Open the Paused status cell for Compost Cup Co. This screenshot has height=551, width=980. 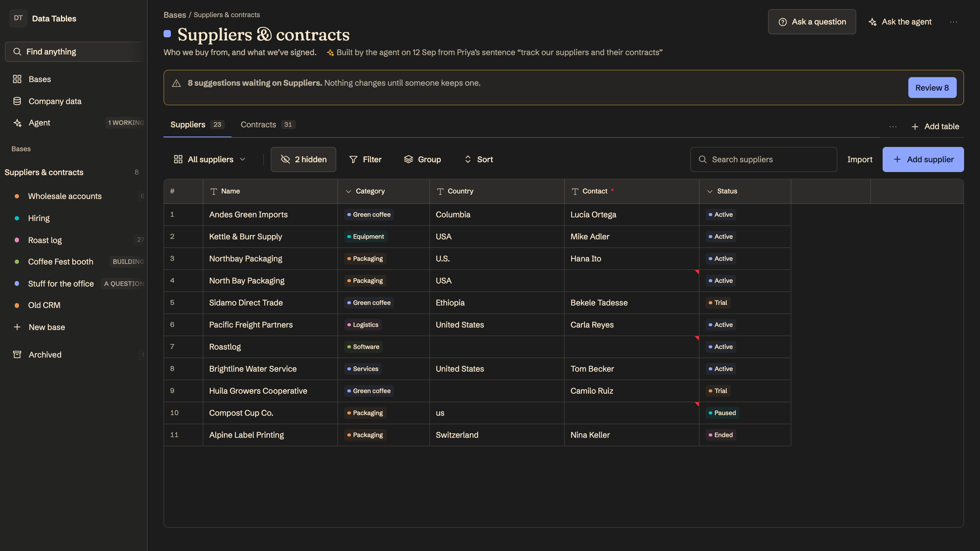coord(745,413)
